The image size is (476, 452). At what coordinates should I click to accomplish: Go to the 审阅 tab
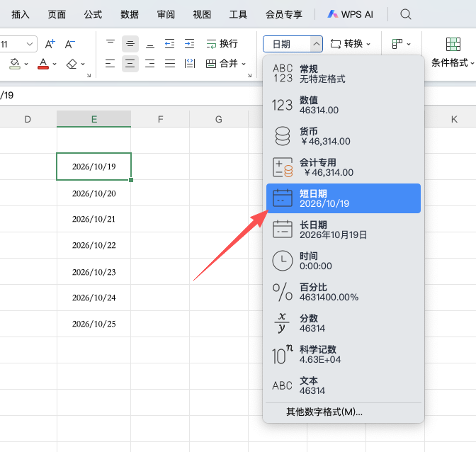166,14
